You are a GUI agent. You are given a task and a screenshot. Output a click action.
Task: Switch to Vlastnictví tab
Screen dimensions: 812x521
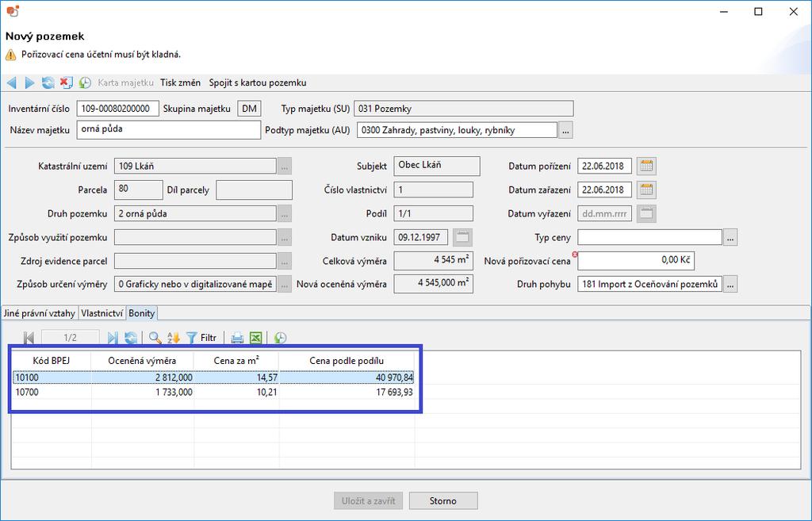102,313
